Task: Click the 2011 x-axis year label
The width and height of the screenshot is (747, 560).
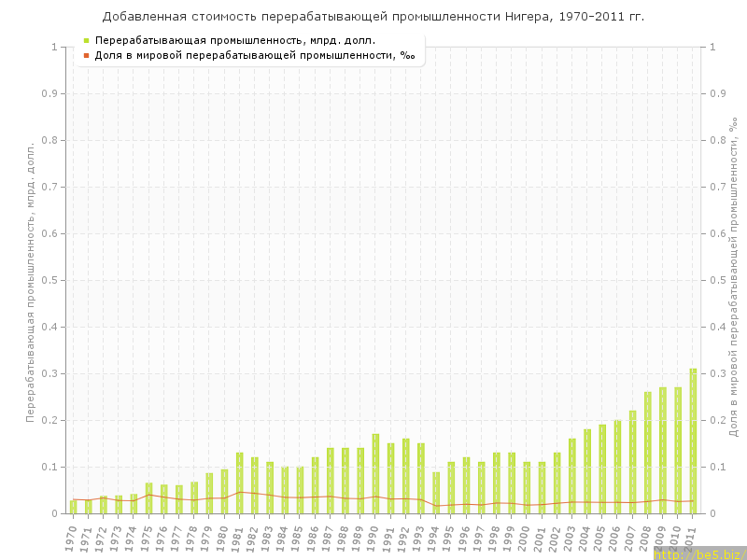Action: pos(691,538)
